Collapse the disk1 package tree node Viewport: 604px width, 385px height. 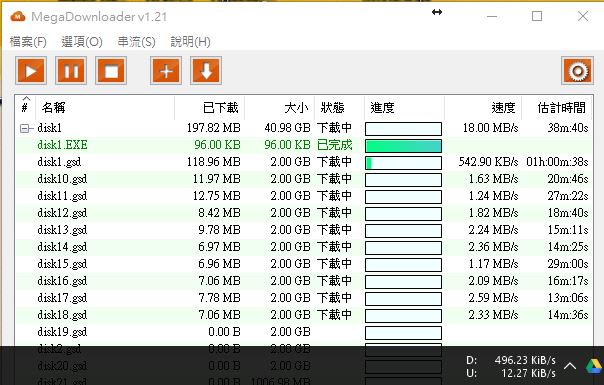[x=24, y=128]
